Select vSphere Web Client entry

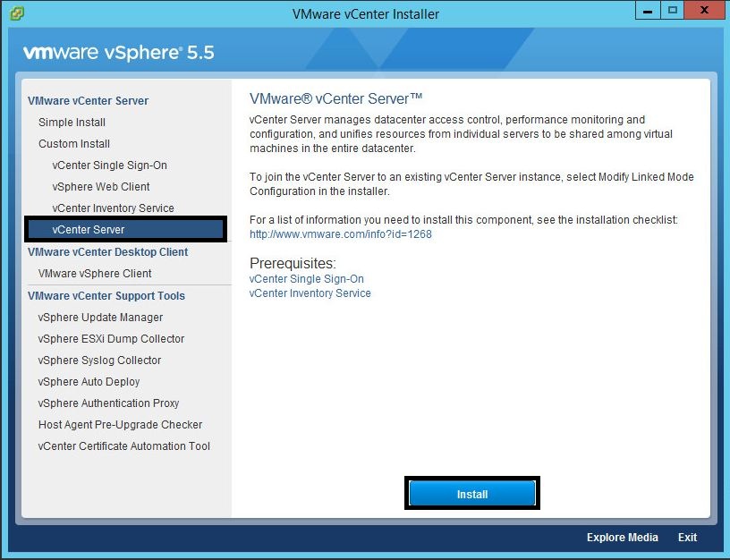click(101, 187)
